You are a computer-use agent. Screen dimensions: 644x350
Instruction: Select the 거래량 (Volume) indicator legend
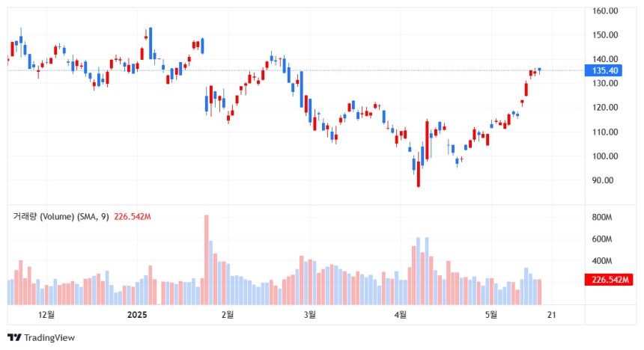[x=61, y=216]
